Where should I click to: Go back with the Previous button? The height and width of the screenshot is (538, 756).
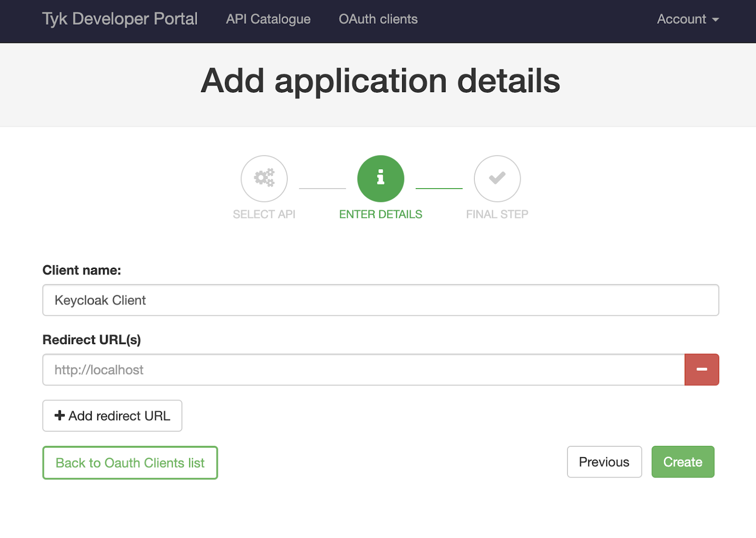pyautogui.click(x=604, y=462)
